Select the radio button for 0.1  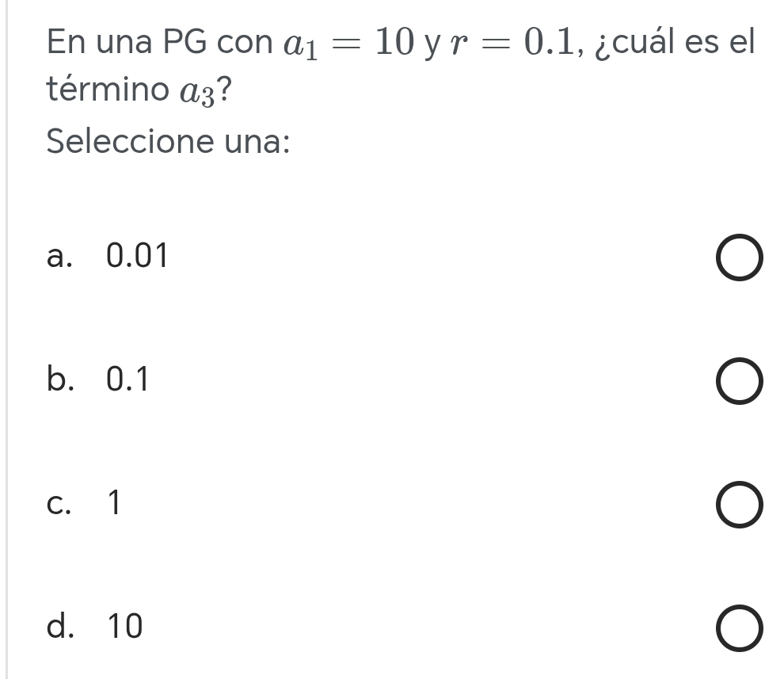[742, 383]
